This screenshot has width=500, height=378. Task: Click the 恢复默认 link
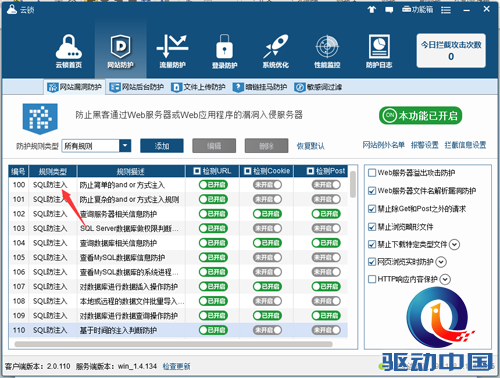tap(311, 146)
